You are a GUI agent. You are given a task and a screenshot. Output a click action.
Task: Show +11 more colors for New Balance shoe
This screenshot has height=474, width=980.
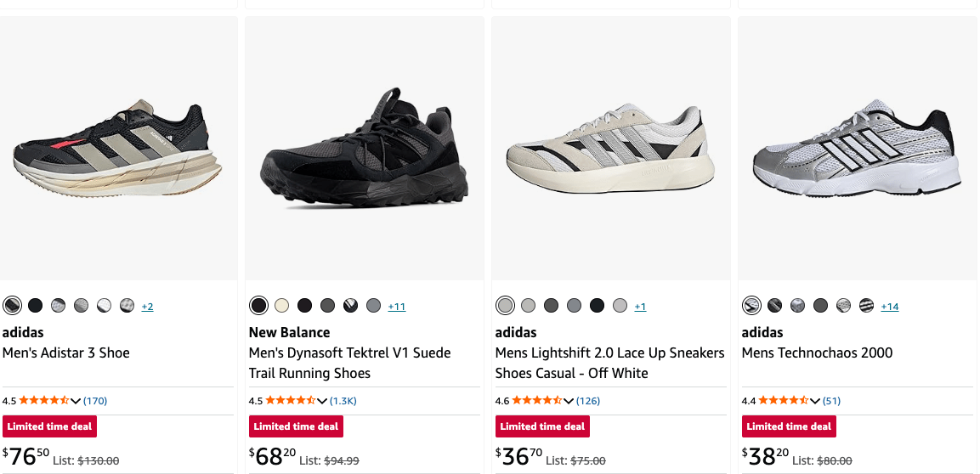[x=397, y=307]
